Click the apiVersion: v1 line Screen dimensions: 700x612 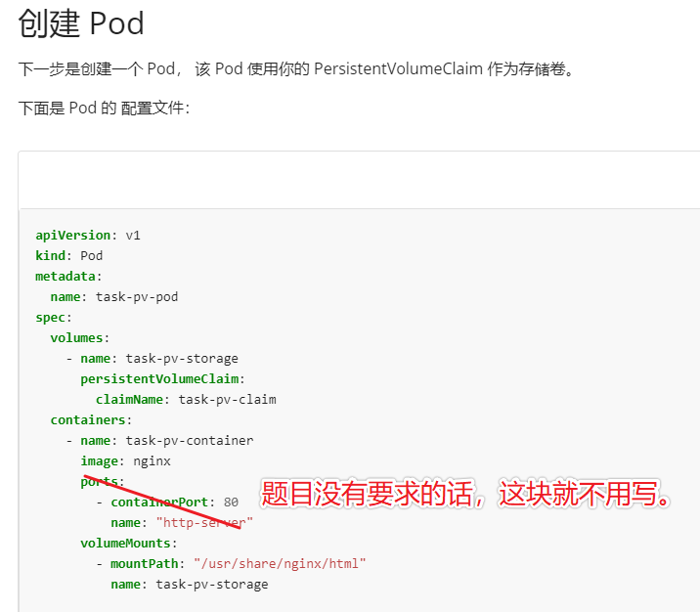[x=88, y=236]
